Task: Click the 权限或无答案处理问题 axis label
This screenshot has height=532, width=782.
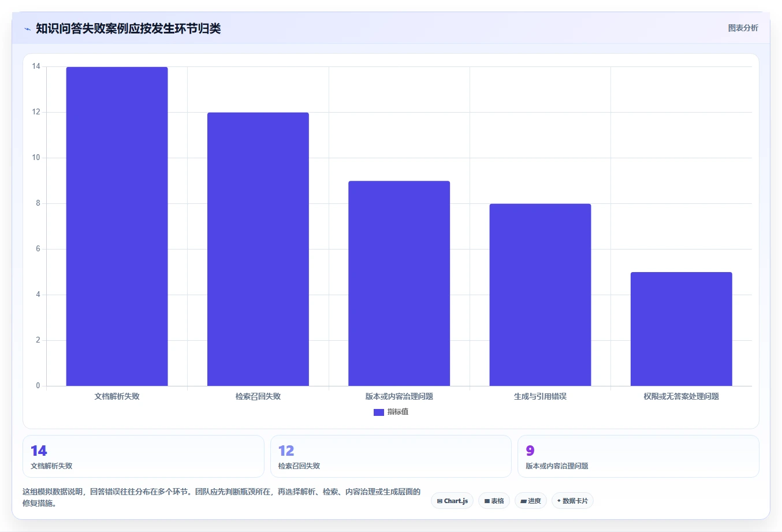Action: [x=682, y=396]
